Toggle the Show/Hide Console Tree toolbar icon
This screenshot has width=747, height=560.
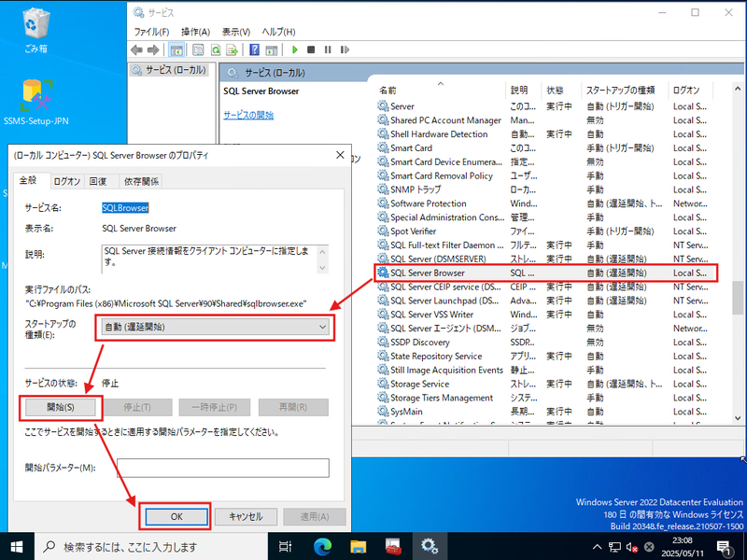tap(176, 49)
